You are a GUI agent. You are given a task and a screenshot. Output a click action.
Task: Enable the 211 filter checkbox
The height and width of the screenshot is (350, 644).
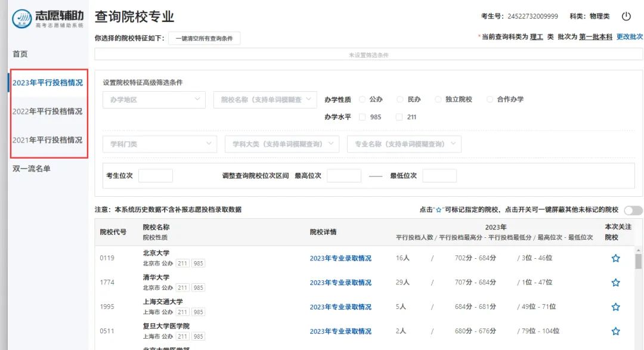click(x=400, y=117)
